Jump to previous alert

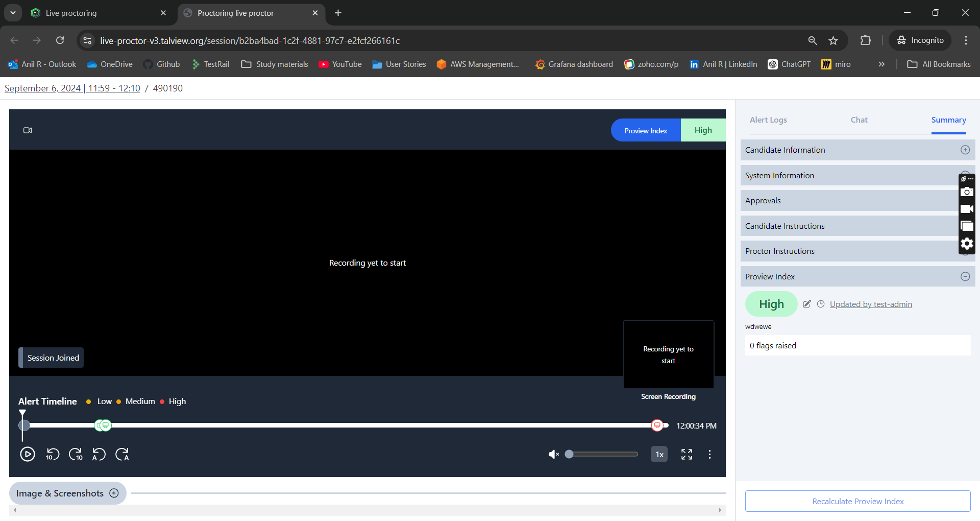pos(99,454)
